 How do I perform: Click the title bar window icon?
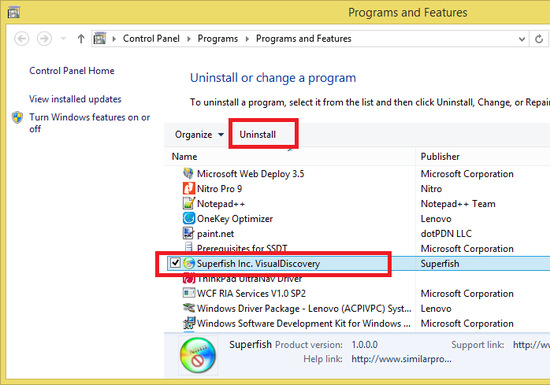tap(14, 13)
